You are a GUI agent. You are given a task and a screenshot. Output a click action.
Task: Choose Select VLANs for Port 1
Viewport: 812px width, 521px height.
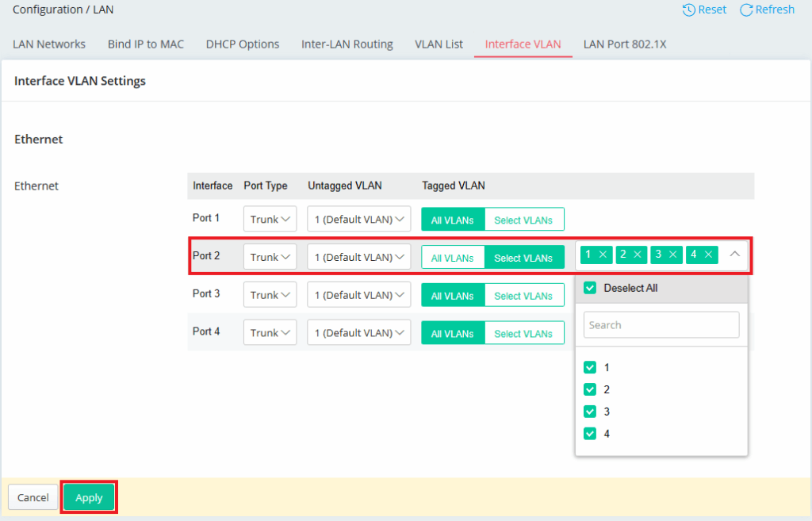(x=523, y=220)
